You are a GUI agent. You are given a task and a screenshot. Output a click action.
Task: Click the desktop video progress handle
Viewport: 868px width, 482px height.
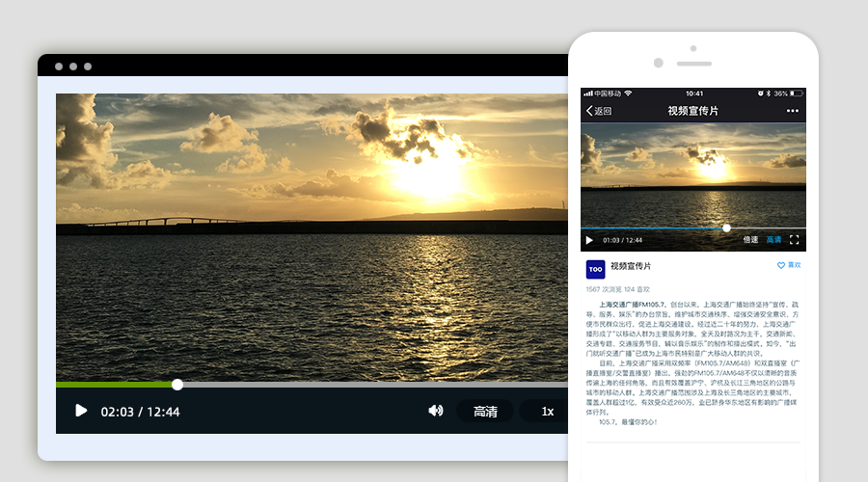pyautogui.click(x=177, y=385)
